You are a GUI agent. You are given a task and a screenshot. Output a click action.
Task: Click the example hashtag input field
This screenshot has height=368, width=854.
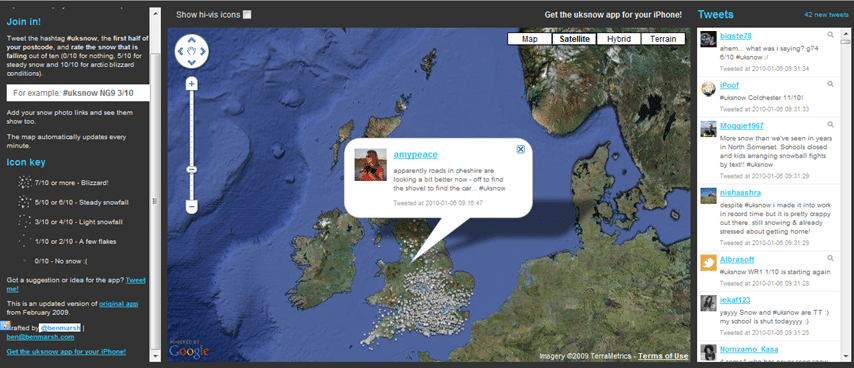click(x=78, y=93)
